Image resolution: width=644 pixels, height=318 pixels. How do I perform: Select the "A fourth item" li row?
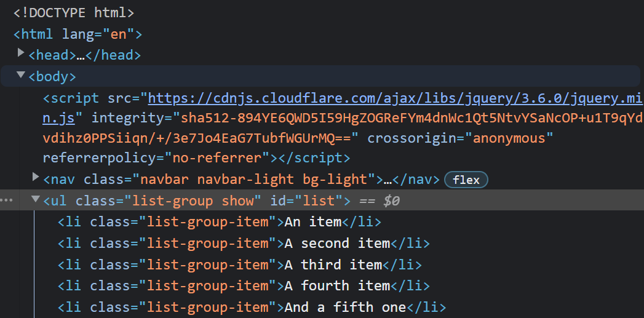pyautogui.click(x=244, y=285)
